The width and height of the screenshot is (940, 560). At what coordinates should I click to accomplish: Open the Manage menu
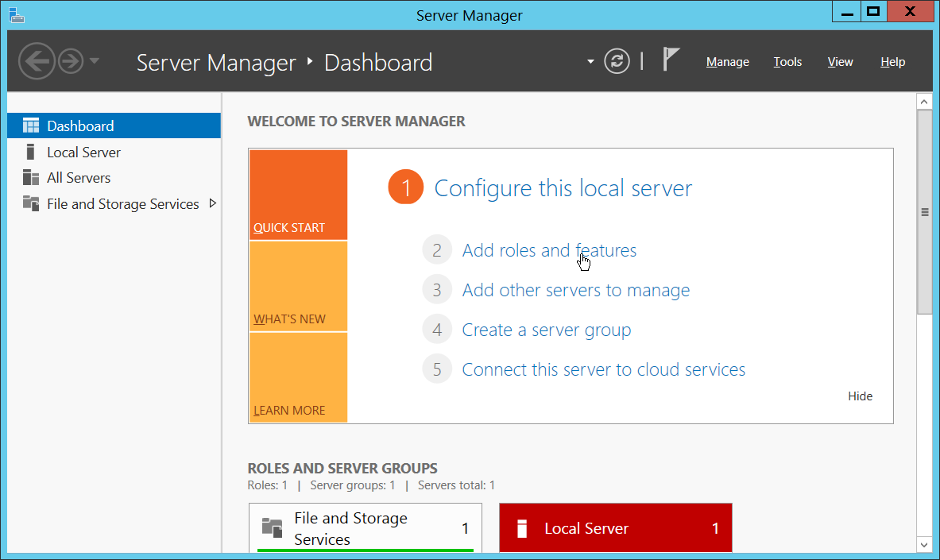pos(727,62)
